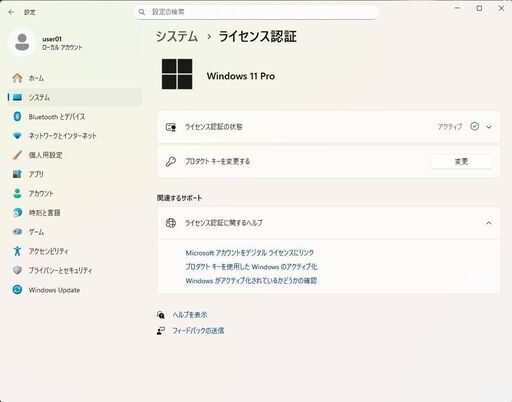The height and width of the screenshot is (402, 512).
Task: Select the user01 account name text
Action: pyautogui.click(x=52, y=39)
